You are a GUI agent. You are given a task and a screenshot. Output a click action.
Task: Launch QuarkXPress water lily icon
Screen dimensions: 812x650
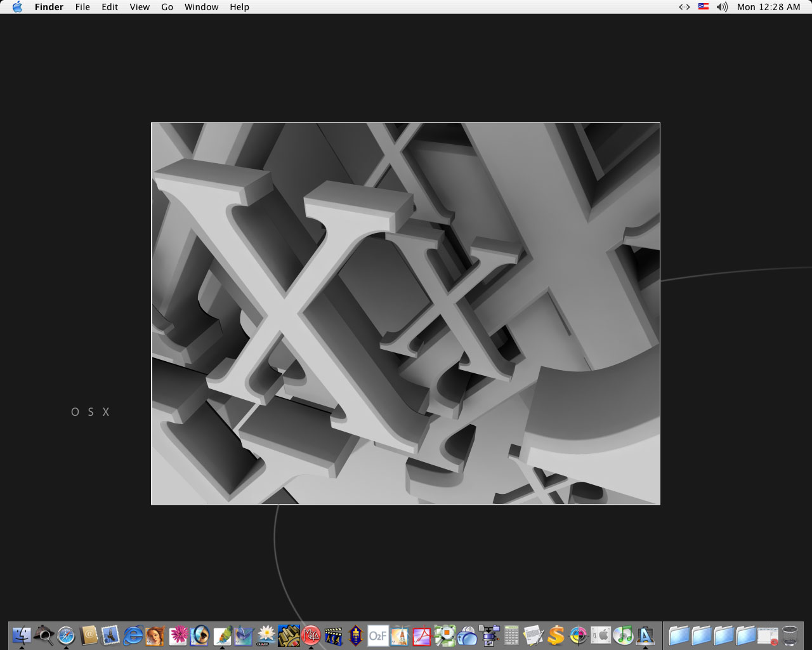[266, 635]
